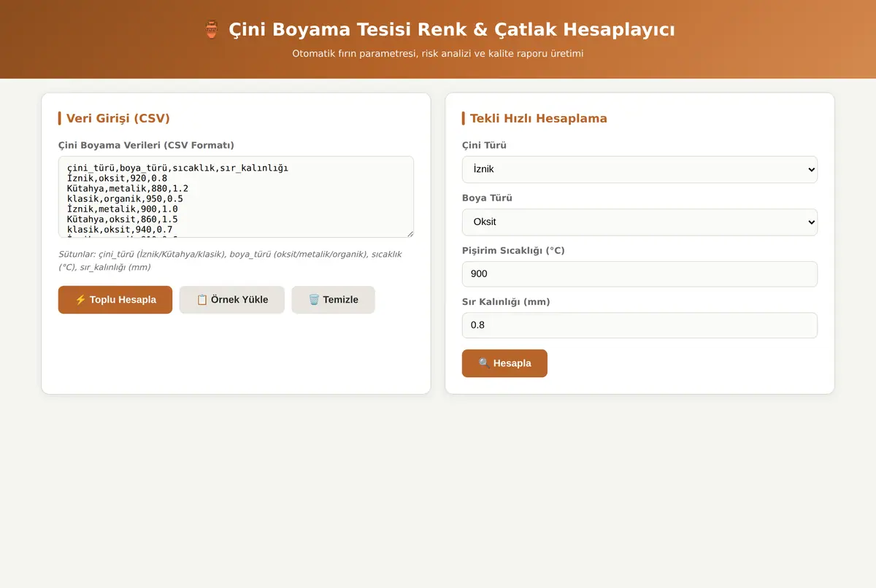Click the 'İznik,oksit,920,0.8' CSV line
876x588 pixels.
pos(118,178)
